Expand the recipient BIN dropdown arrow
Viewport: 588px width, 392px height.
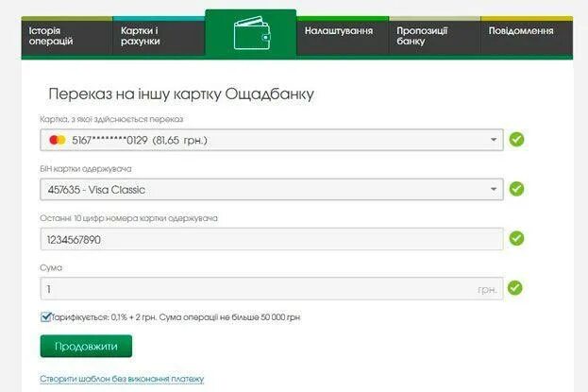point(494,189)
